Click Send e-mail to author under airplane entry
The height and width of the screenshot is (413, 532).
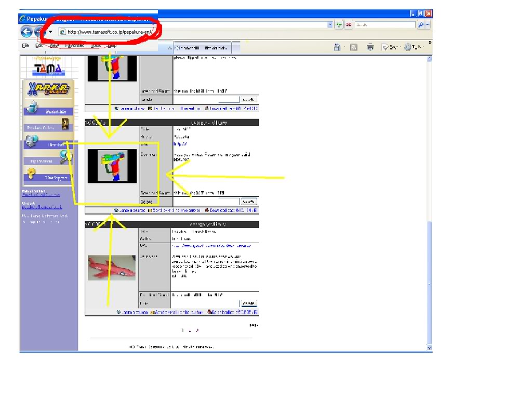[177, 312]
